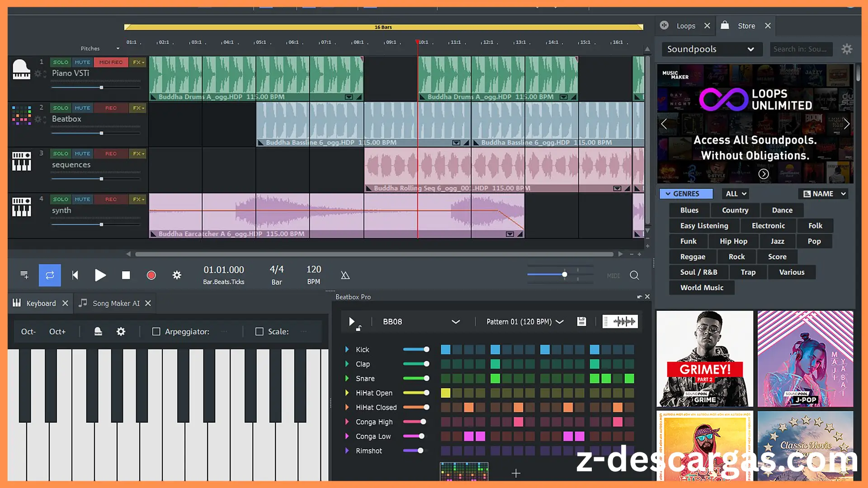Click the Beatbox track drum-pad icon
868x488 pixels.
(21, 115)
